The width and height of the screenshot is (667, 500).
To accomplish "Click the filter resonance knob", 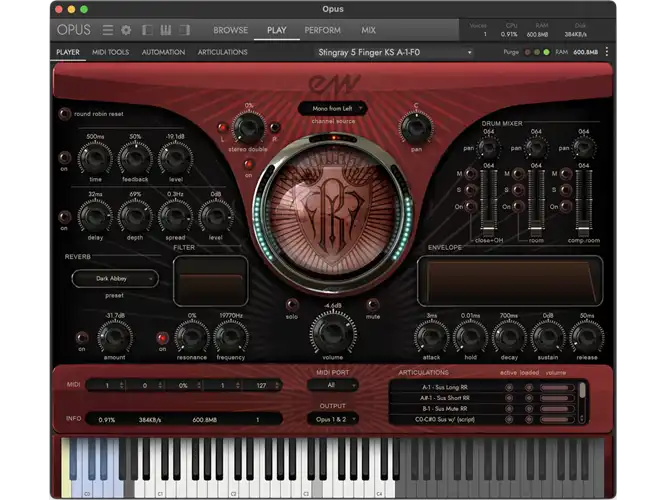I will [x=191, y=337].
